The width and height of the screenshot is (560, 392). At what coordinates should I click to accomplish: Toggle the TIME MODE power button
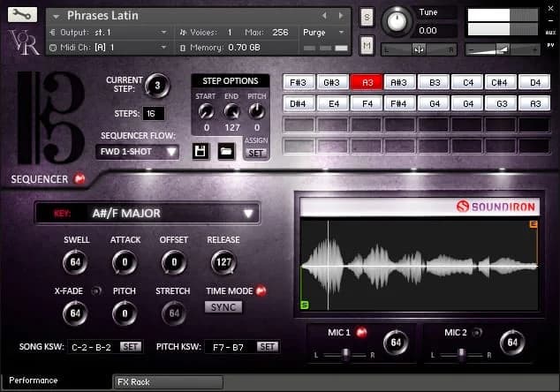(261, 291)
